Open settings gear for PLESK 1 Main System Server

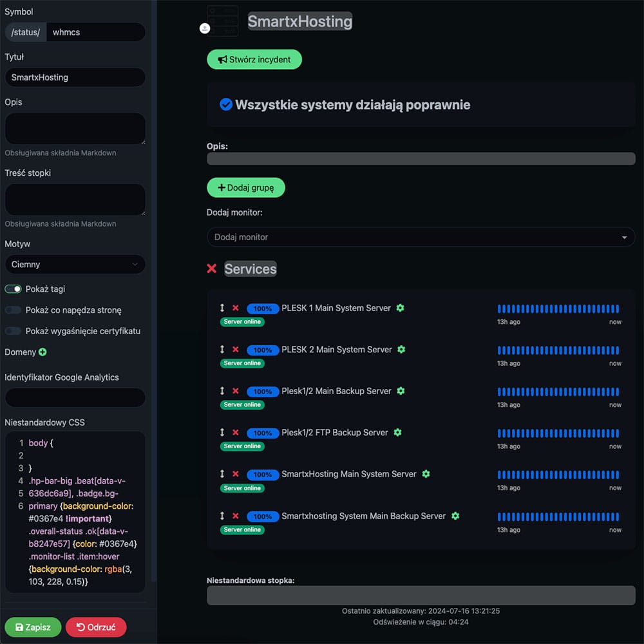(400, 308)
